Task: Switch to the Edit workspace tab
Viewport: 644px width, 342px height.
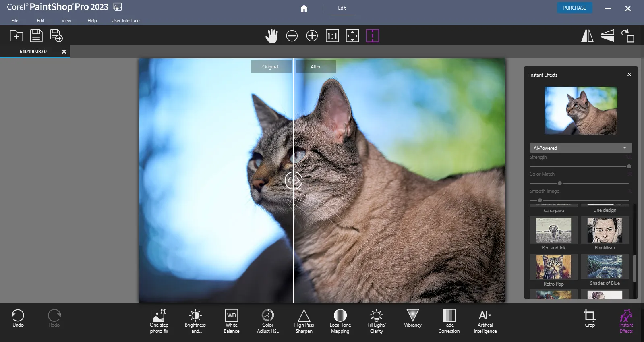Action: coord(342,8)
